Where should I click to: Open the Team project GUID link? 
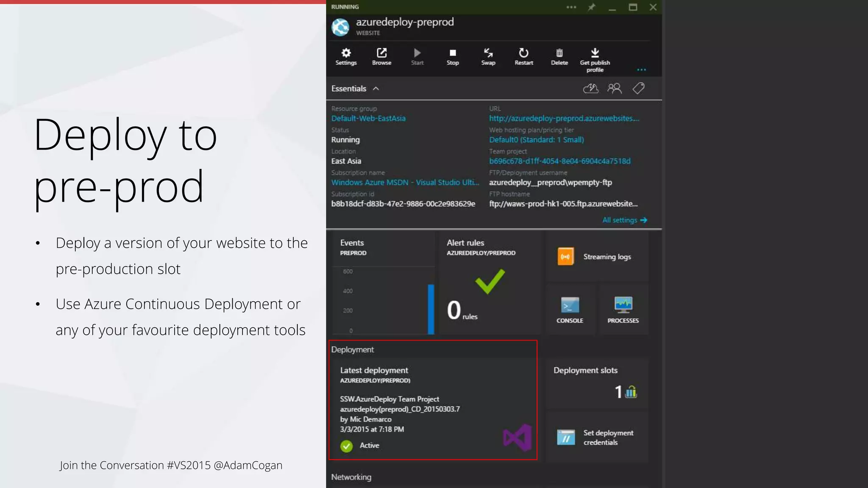pos(560,161)
